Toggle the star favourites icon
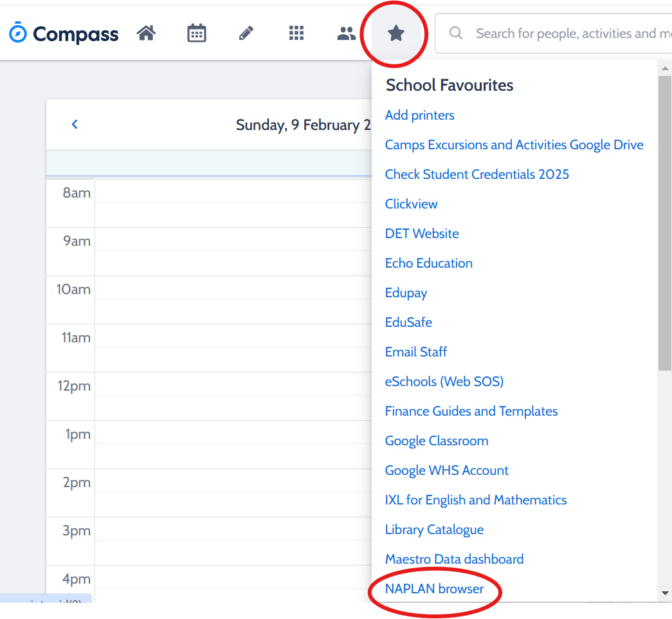 (x=395, y=33)
